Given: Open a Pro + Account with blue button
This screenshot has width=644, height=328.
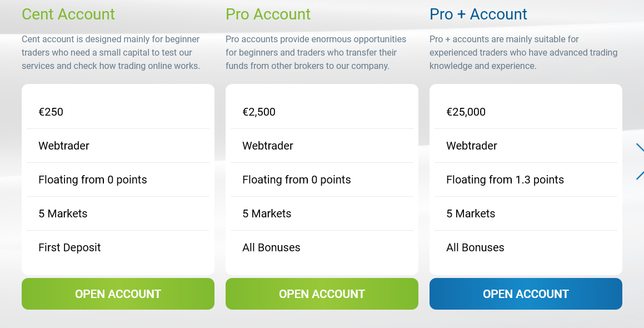Looking at the screenshot, I should tap(526, 294).
